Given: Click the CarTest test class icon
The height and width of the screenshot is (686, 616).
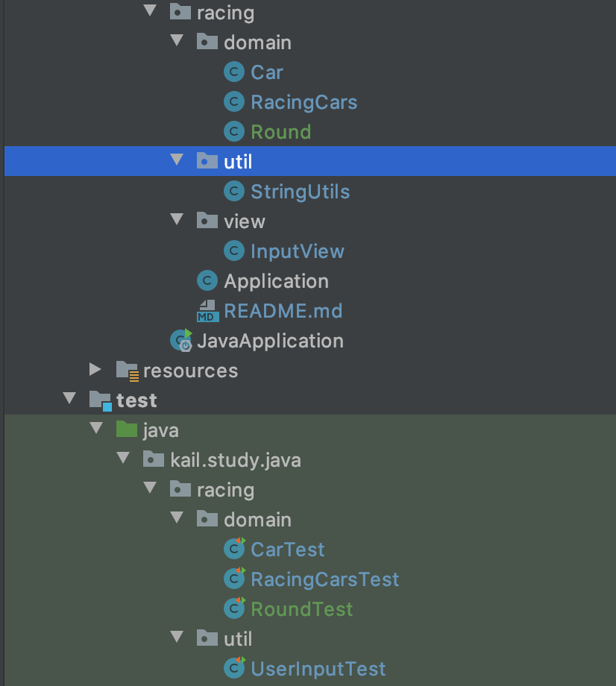Looking at the screenshot, I should click(x=234, y=549).
